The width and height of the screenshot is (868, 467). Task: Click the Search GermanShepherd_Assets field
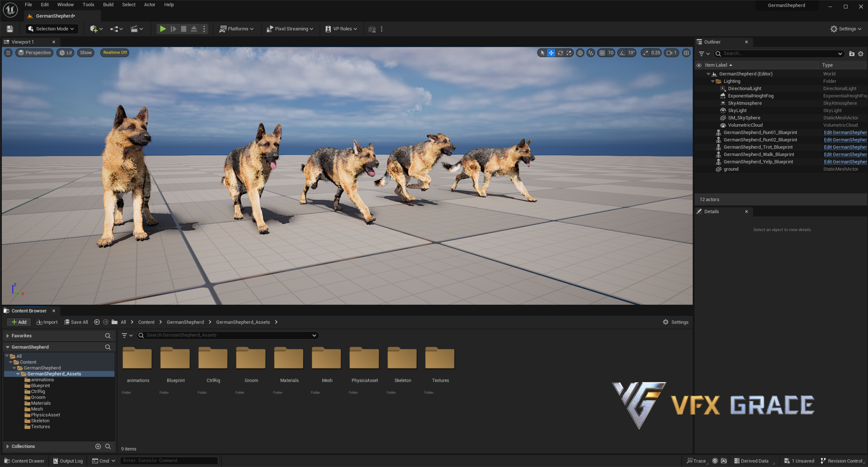[x=228, y=336]
